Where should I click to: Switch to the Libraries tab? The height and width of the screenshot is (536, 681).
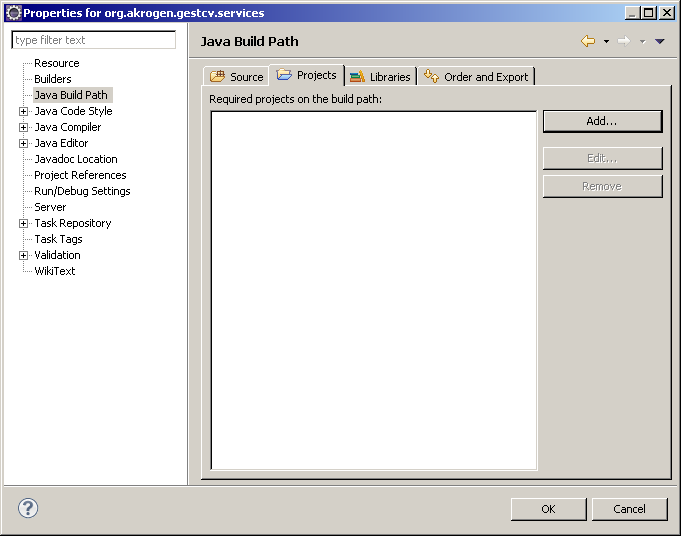click(380, 76)
